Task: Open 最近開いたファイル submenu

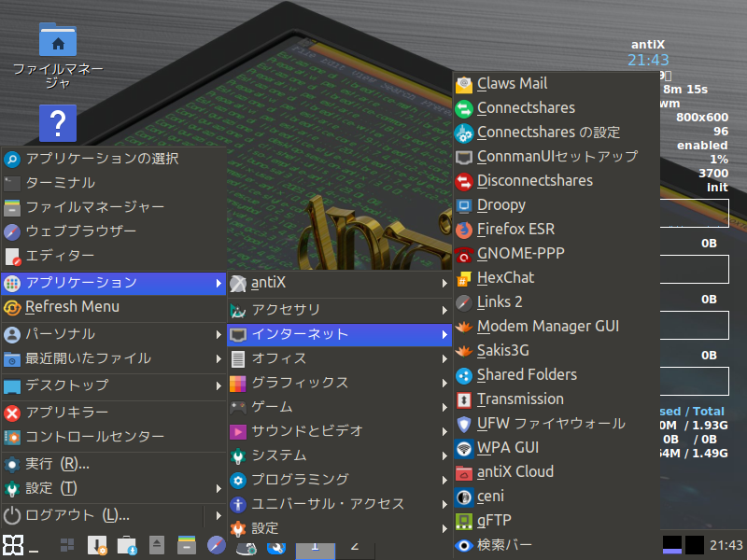Action: click(x=113, y=358)
